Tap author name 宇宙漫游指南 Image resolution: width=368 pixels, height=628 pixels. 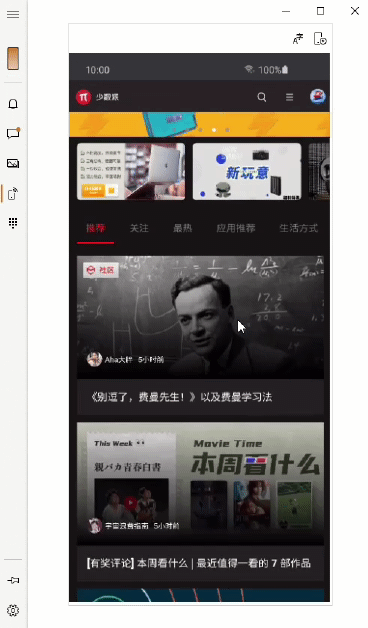point(127,526)
